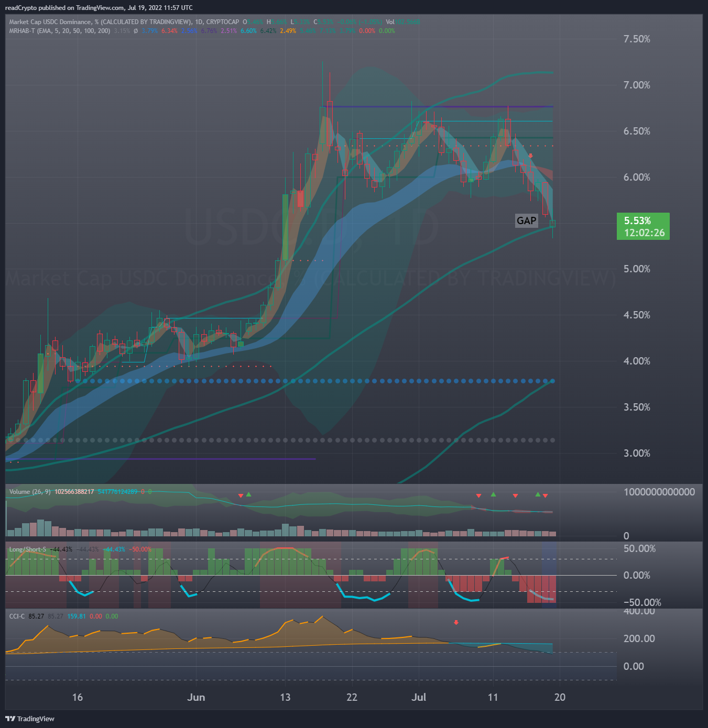Click the magenta 2.51% MRHAB-T value

pos(229,31)
